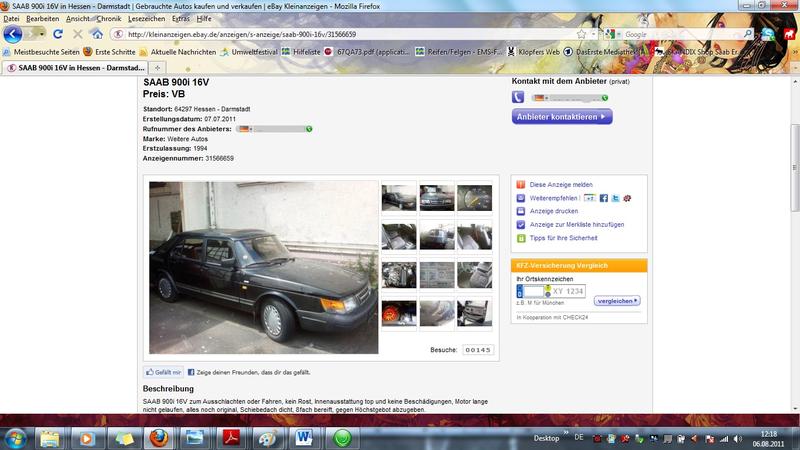Image resolution: width=800 pixels, height=450 pixels.
Task: Open Windows Explorer from taskbar
Action: 49,438
